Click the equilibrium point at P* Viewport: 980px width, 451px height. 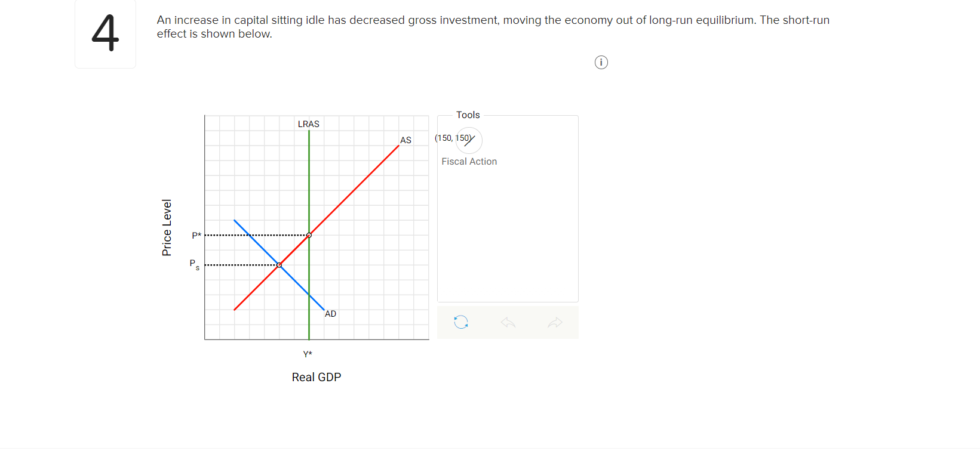(x=308, y=236)
